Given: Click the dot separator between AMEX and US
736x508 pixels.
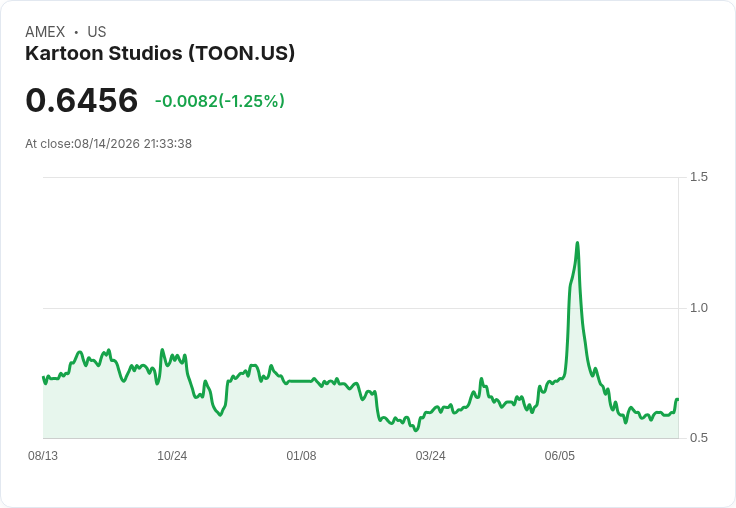Looking at the screenshot, I should [x=76, y=32].
